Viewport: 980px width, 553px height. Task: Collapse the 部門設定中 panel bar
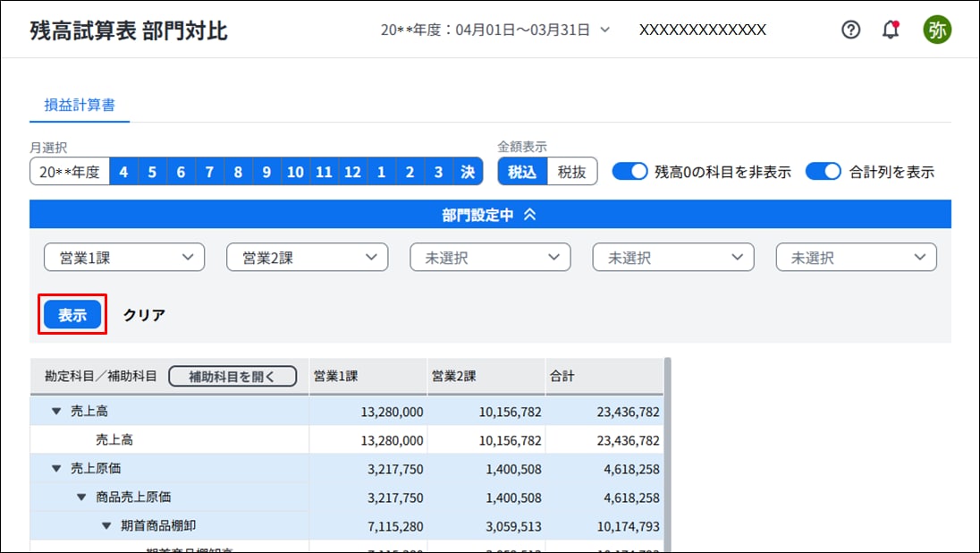(x=490, y=215)
